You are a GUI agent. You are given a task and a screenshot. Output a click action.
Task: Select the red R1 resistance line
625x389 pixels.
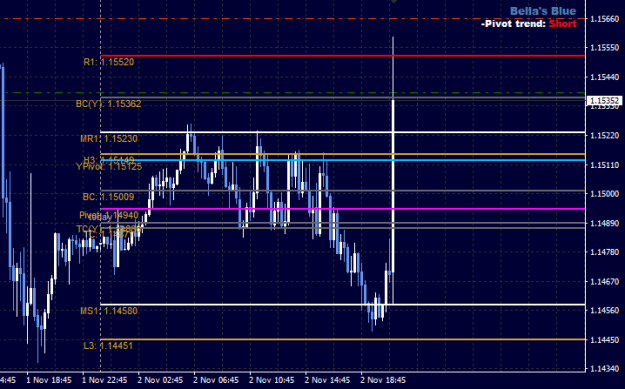(343, 55)
